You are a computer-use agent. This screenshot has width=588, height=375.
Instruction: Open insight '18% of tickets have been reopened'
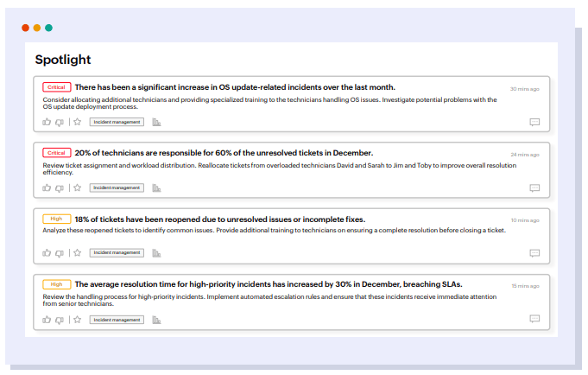coord(220,219)
